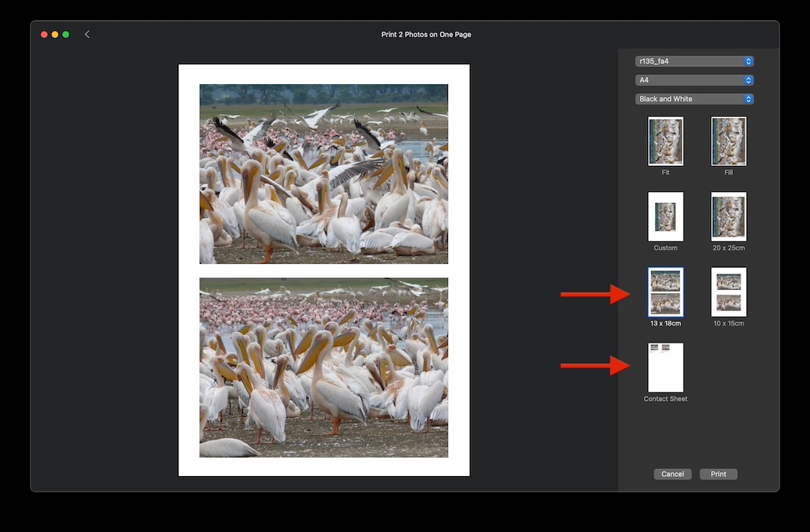Image resolution: width=810 pixels, height=532 pixels.
Task: Open the A4 paper size dropdown
Action: point(694,80)
